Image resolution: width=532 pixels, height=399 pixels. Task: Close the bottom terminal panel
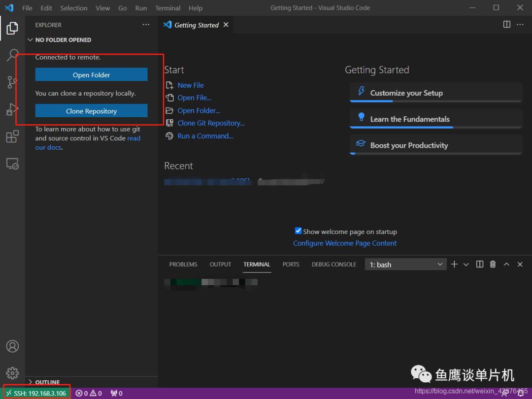(x=520, y=265)
